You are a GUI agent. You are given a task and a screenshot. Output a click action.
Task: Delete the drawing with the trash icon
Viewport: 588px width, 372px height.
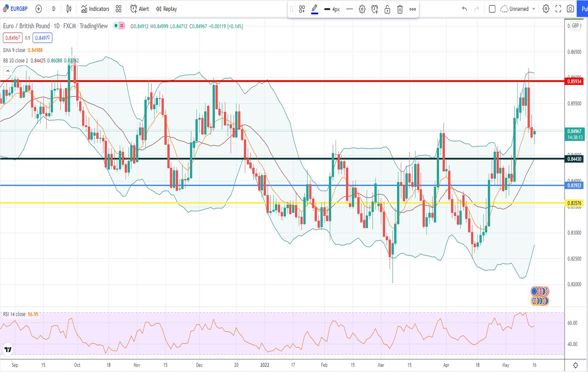[x=400, y=9]
